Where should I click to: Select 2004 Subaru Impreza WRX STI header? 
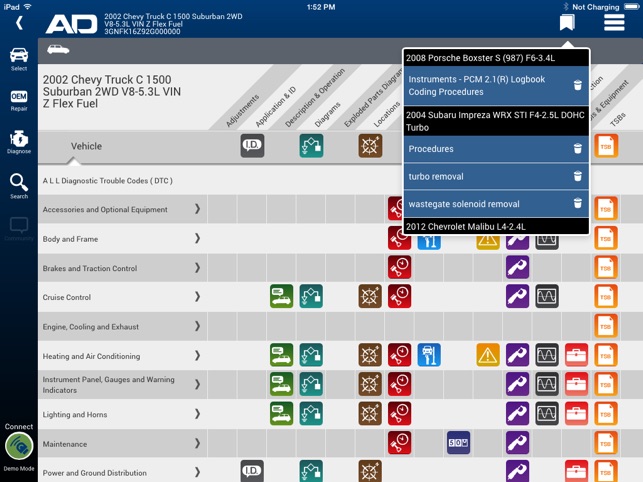pyautogui.click(x=496, y=121)
